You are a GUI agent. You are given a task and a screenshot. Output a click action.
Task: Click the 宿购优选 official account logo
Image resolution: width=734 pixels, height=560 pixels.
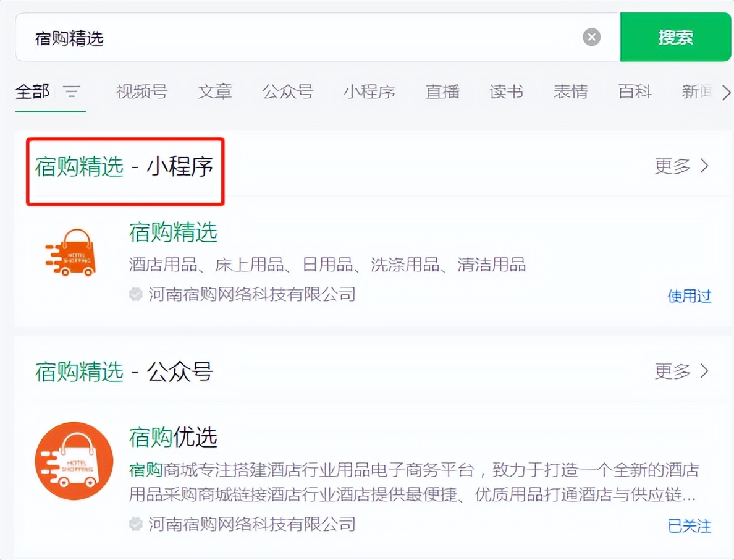[74, 460]
